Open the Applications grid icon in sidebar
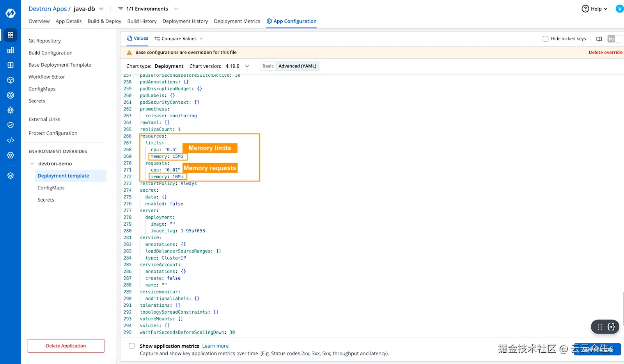The image size is (624, 364). [x=10, y=34]
